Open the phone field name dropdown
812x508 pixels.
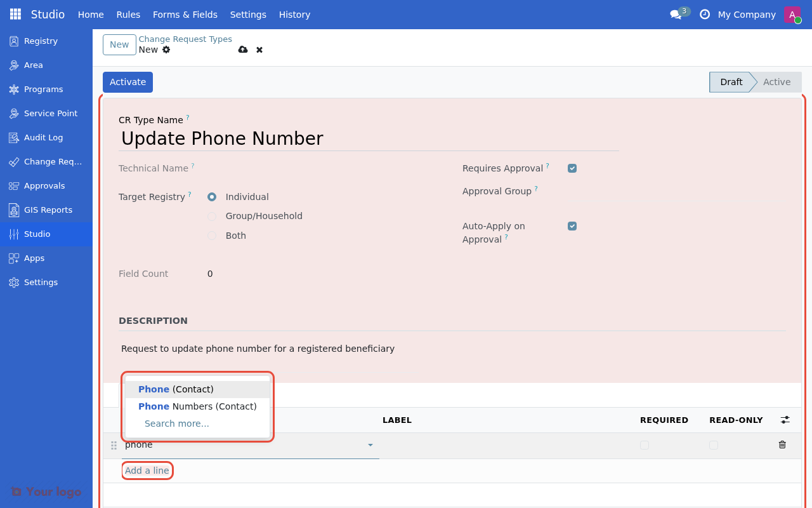[x=370, y=445]
